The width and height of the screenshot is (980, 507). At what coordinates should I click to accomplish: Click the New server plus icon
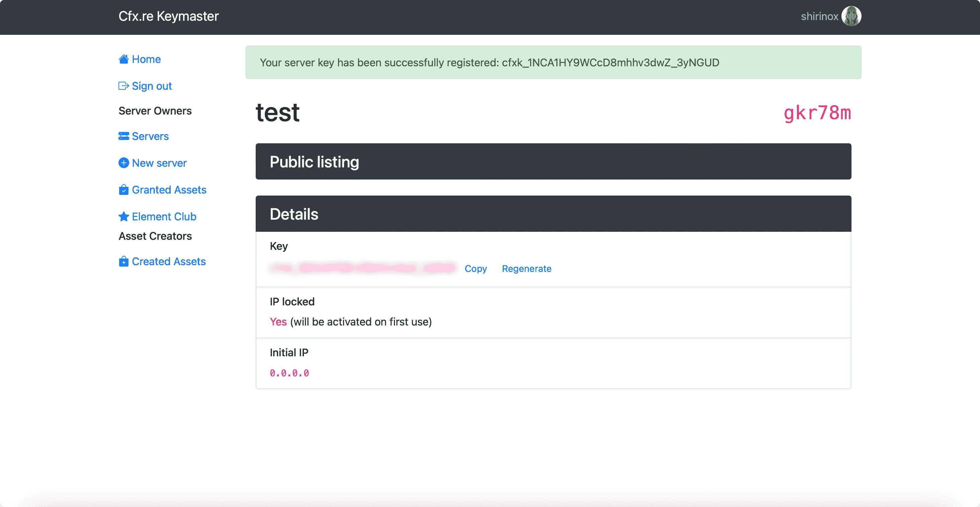pyautogui.click(x=123, y=163)
